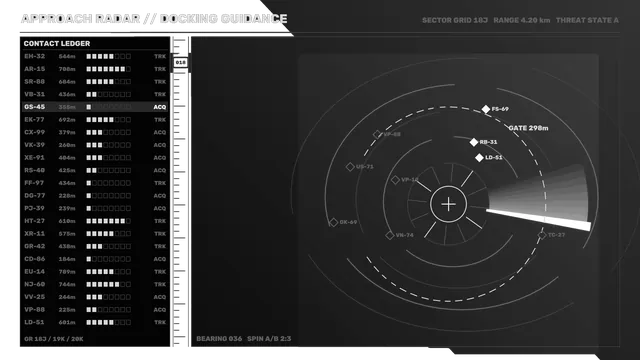Select highlighted contact ID GS-45 in the ledger
This screenshot has height=360, width=640.
(x=34, y=107)
